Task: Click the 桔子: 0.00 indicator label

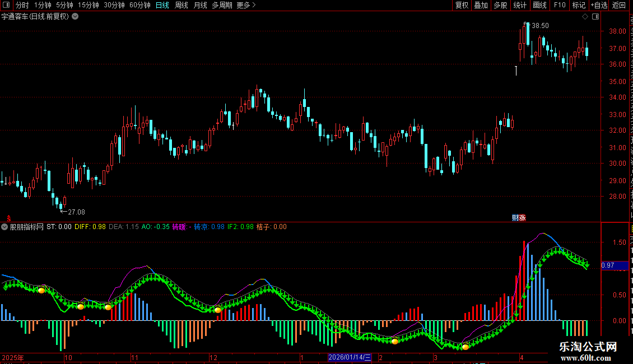Action: click(271, 227)
